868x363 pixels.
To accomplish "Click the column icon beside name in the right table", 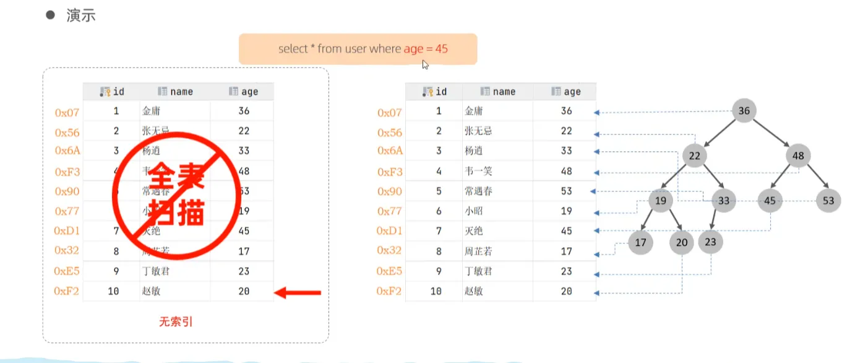I will pyautogui.click(x=486, y=92).
